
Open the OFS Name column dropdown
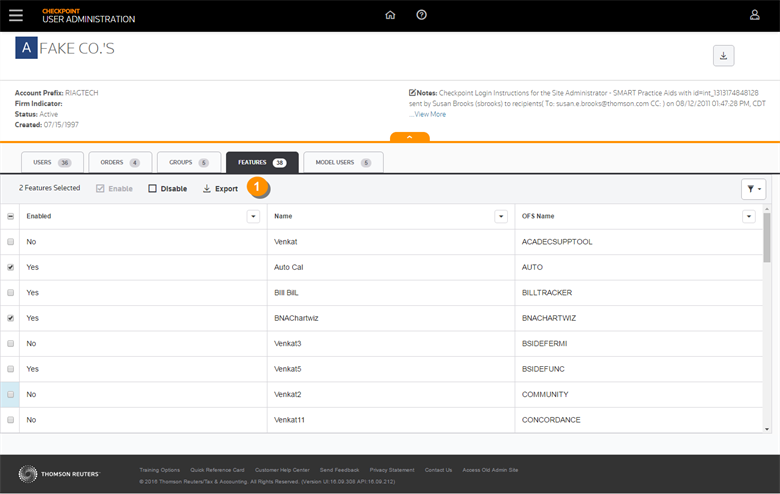point(748,216)
